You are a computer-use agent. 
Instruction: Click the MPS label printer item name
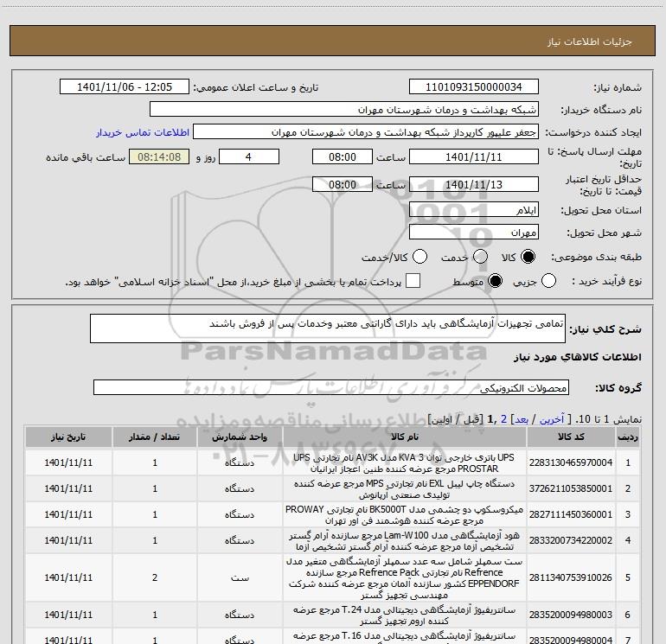point(405,489)
